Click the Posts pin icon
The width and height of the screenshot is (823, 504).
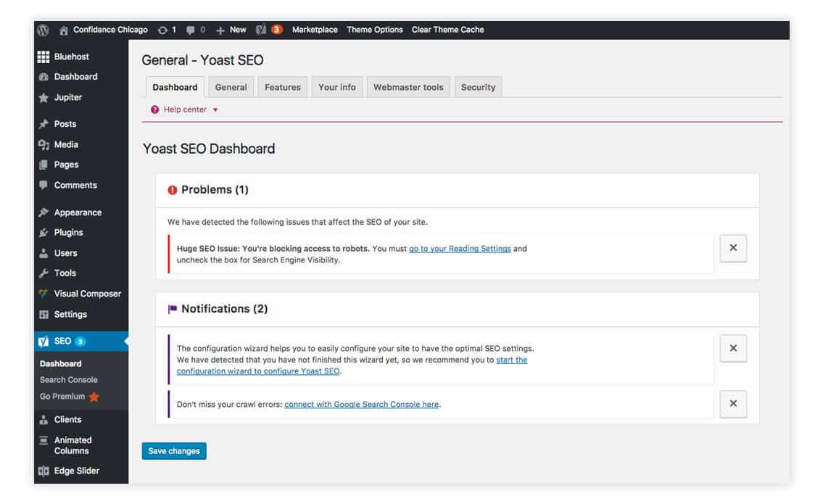click(44, 124)
